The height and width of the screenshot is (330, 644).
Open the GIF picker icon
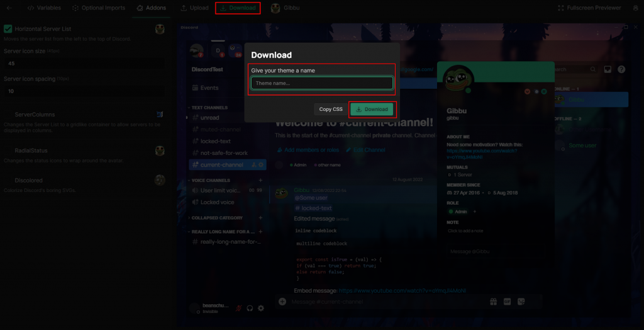508,302
